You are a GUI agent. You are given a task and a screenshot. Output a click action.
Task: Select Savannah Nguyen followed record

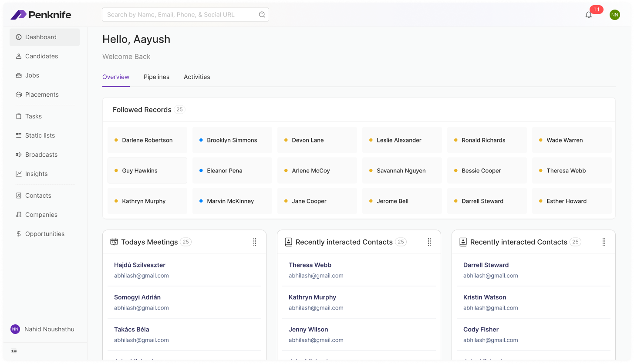[402, 171]
